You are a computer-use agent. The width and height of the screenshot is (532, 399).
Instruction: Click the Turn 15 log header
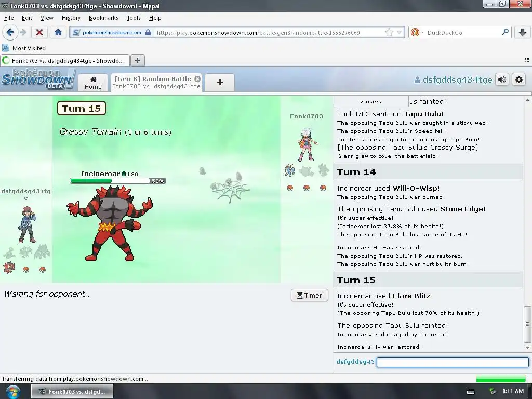(x=428, y=280)
